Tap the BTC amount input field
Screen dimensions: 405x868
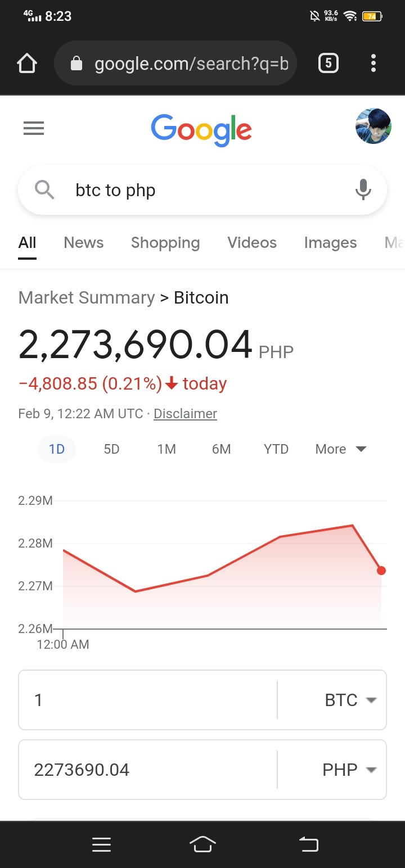[148, 700]
